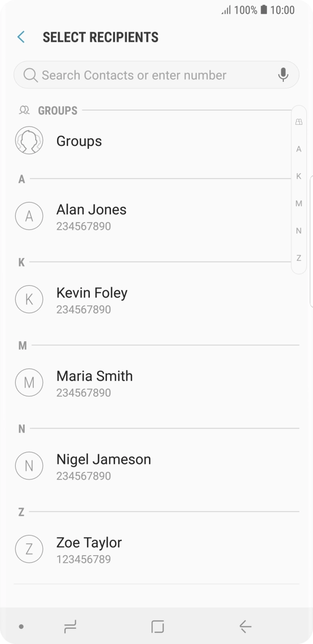Tap Nigel Jameson's avatar circle
Image resolution: width=313 pixels, height=644 pixels.
(29, 465)
